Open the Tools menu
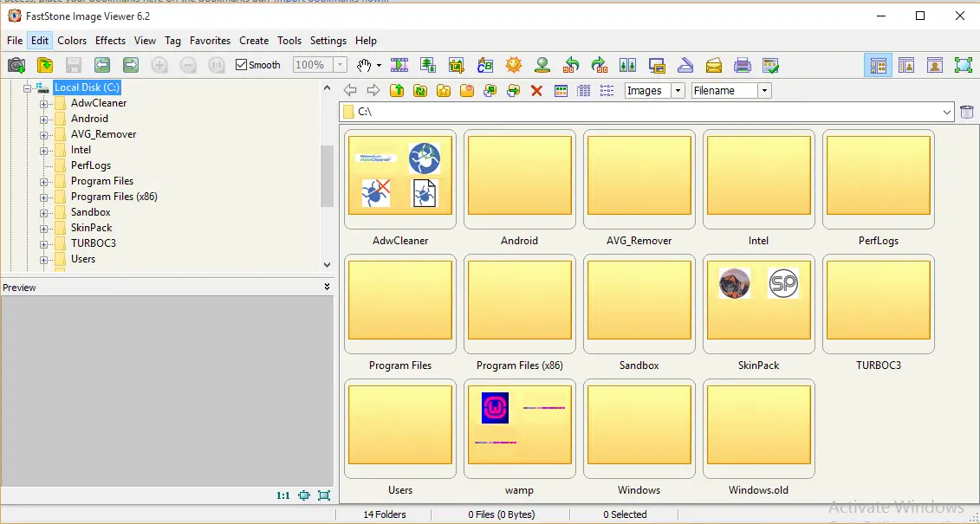The image size is (980, 524). 289,40
